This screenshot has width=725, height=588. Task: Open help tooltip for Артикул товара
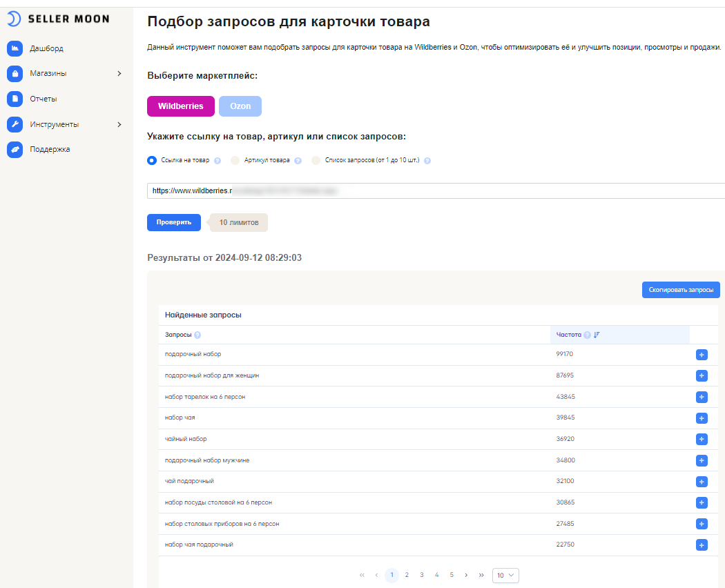point(298,161)
